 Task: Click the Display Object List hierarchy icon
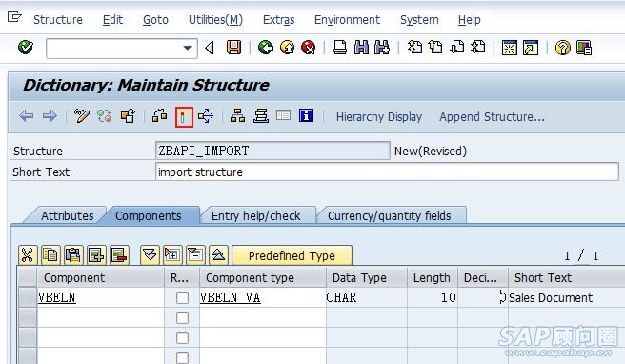tap(237, 116)
